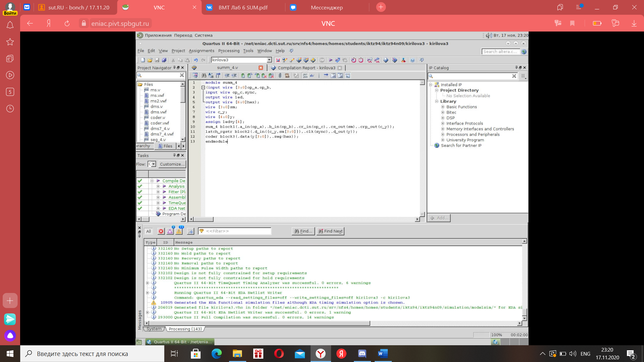Open the Tools menu

(x=248, y=51)
